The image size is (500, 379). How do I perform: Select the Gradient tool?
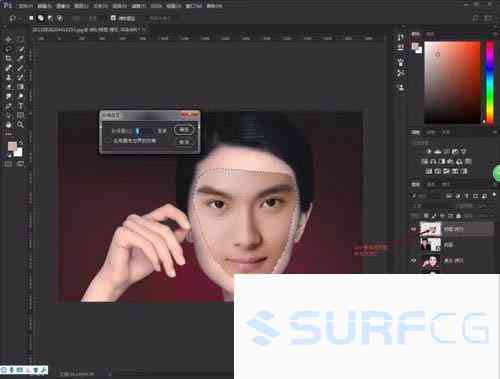(x=20, y=87)
